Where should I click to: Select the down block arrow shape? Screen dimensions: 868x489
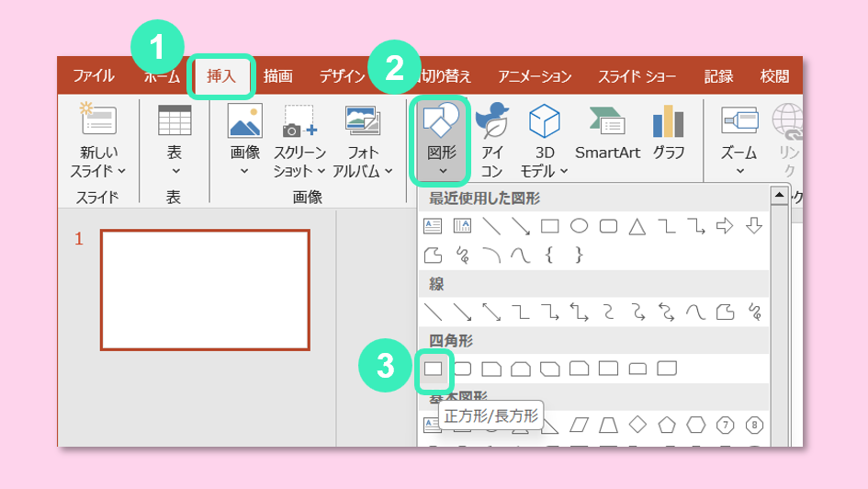[754, 226]
